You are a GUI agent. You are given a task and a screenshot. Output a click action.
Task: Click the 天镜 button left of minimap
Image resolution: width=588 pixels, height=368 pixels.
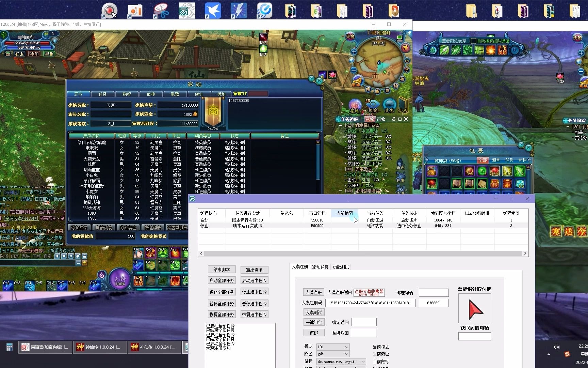click(350, 36)
